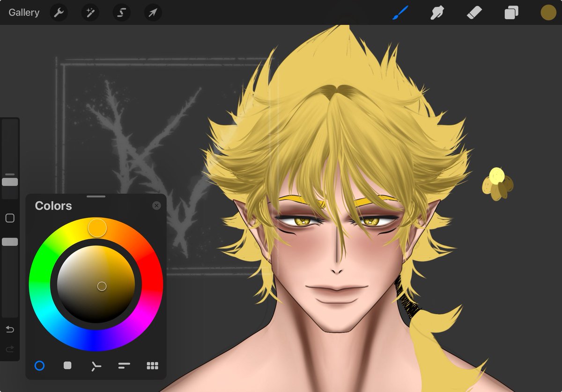562x392 pixels.
Task: Close the Colors panel
Action: (156, 206)
